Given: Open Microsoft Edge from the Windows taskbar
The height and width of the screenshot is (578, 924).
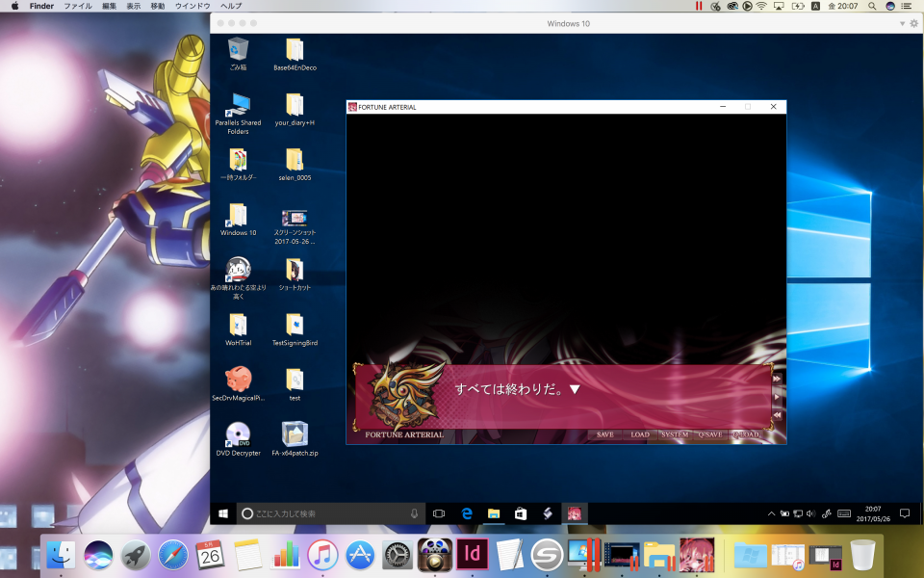Looking at the screenshot, I should pyautogui.click(x=467, y=513).
